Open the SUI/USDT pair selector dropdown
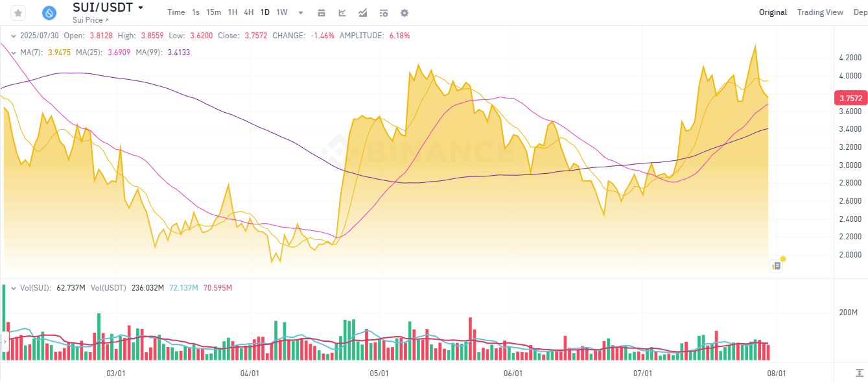The image size is (868, 382). click(x=141, y=8)
